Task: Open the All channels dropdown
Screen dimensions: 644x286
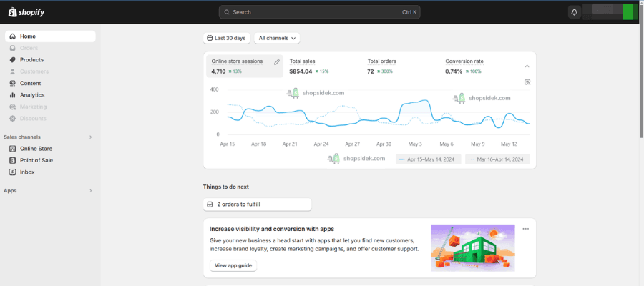Action: (x=276, y=38)
